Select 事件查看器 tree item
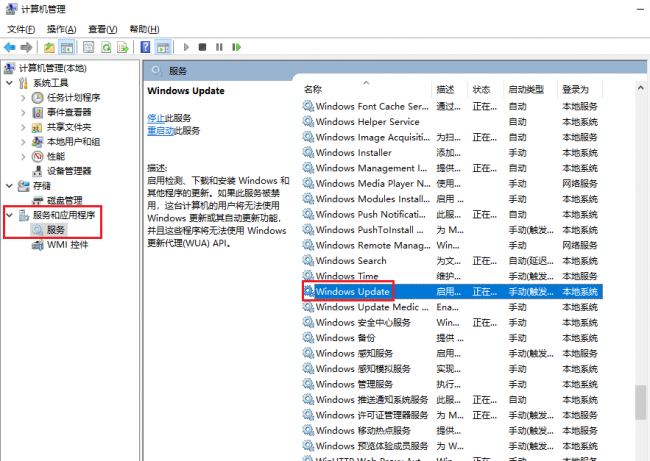 68,112
